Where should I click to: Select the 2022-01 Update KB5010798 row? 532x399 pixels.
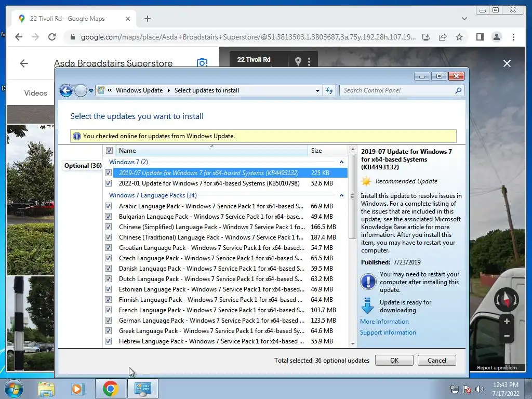230,183
